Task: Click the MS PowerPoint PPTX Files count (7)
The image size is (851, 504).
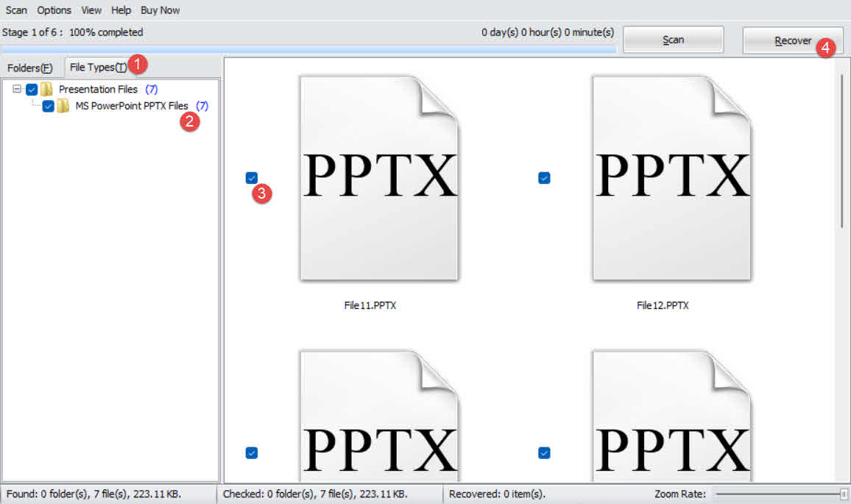Action: [202, 106]
